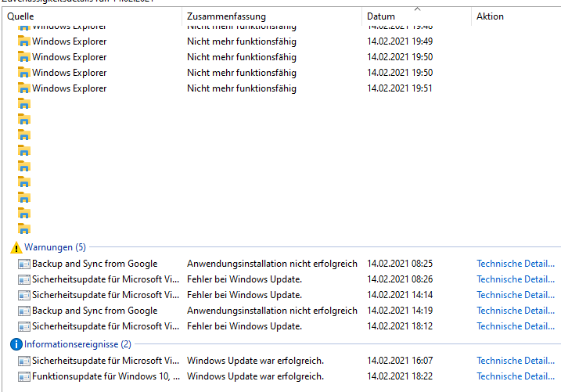Click the blue information circle icon
This screenshot has height=392, width=561.
(16, 344)
